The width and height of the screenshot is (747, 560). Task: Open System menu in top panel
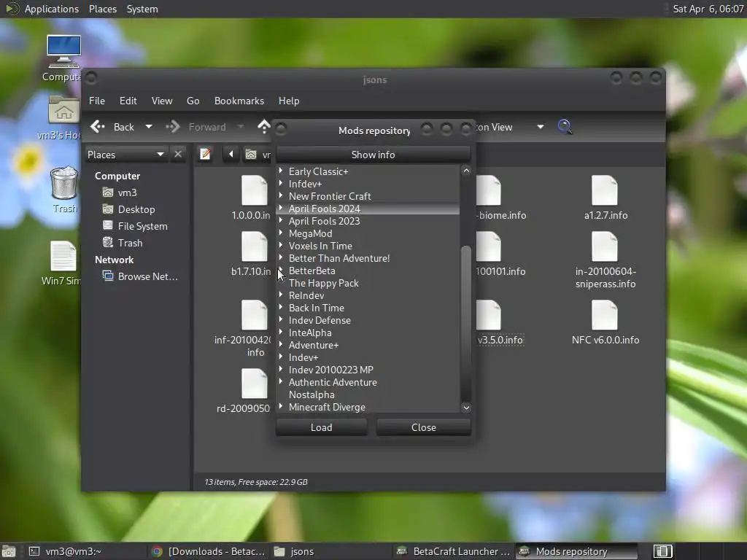tap(142, 9)
